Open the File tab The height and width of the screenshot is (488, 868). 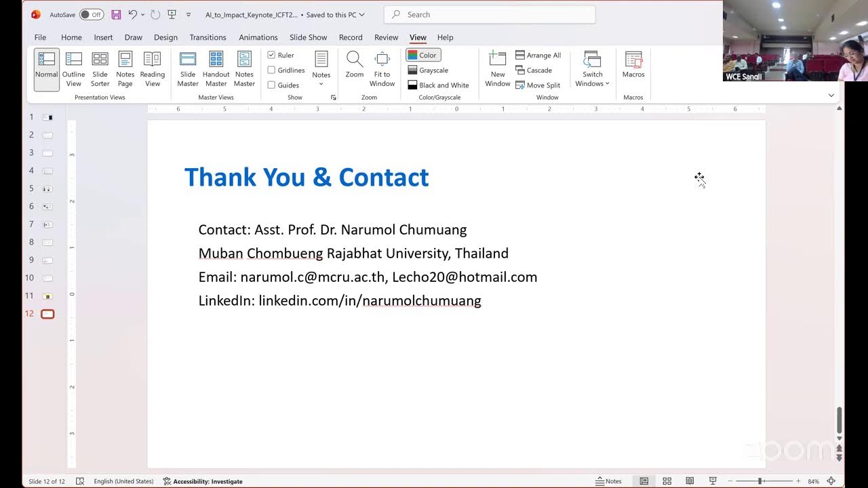click(x=40, y=37)
